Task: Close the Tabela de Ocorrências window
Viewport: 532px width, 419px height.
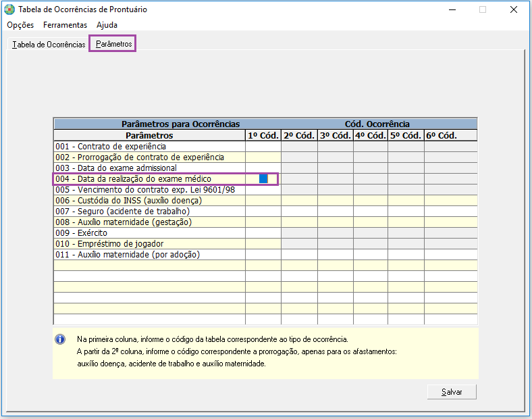Action: [514, 9]
